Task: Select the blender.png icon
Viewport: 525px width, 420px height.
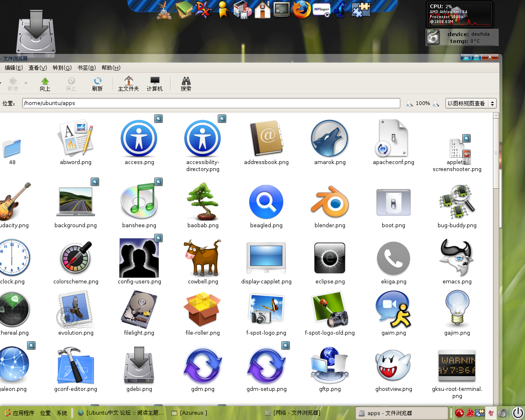Action: tap(330, 202)
